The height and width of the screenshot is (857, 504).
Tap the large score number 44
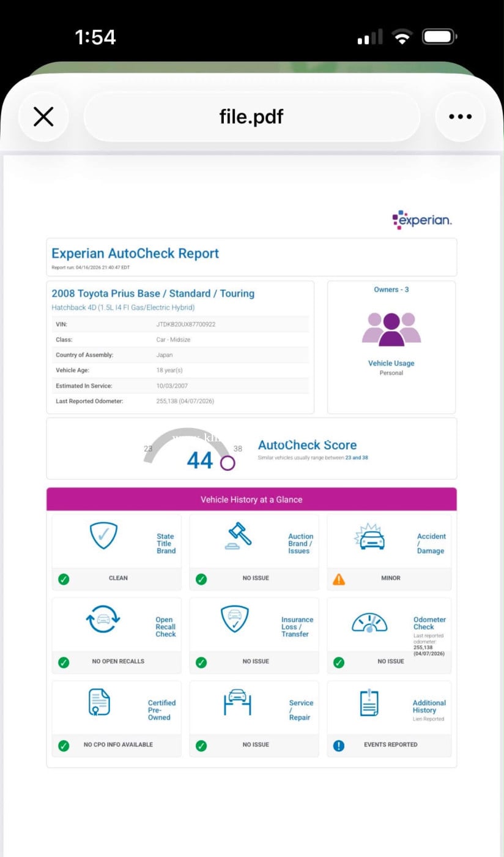point(199,460)
